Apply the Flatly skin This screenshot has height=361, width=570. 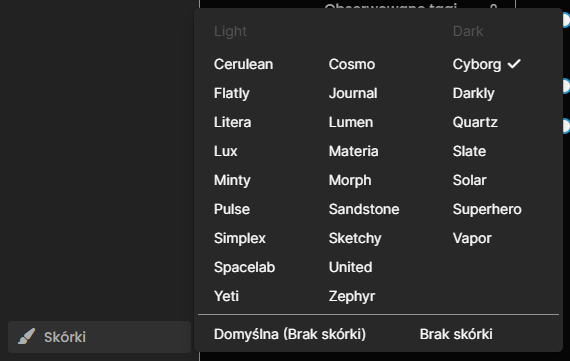pos(232,93)
